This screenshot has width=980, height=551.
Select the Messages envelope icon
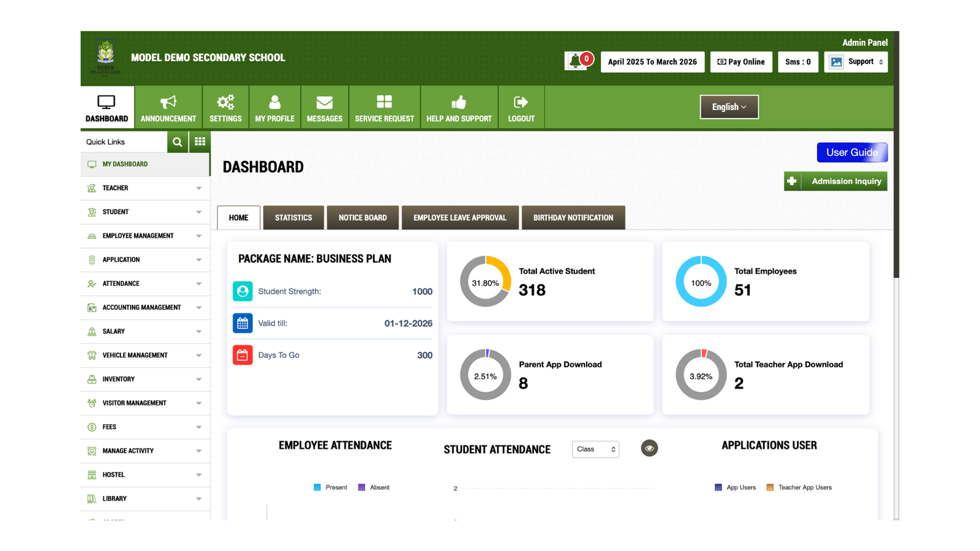(325, 102)
